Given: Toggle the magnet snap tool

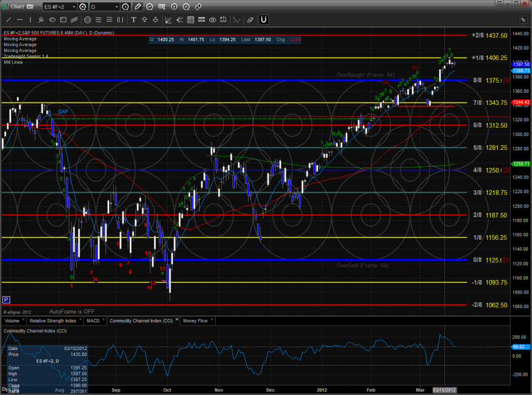Looking at the screenshot, I should [263, 20].
